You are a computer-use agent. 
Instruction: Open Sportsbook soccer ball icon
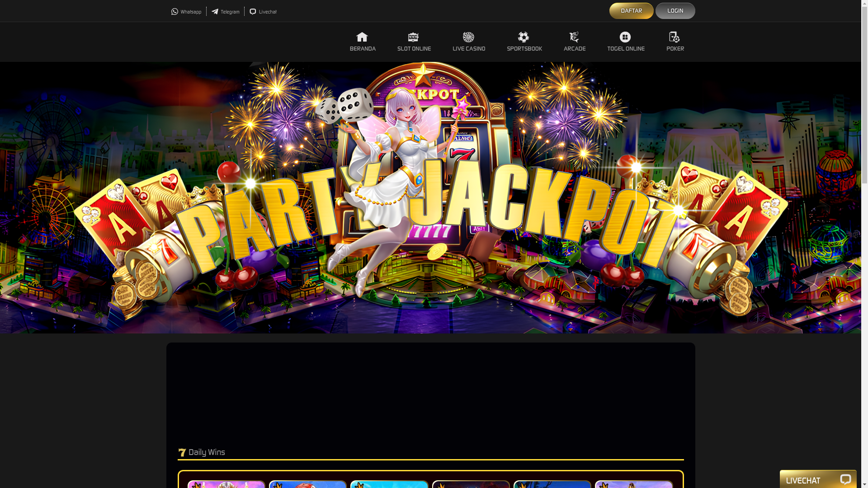click(524, 37)
